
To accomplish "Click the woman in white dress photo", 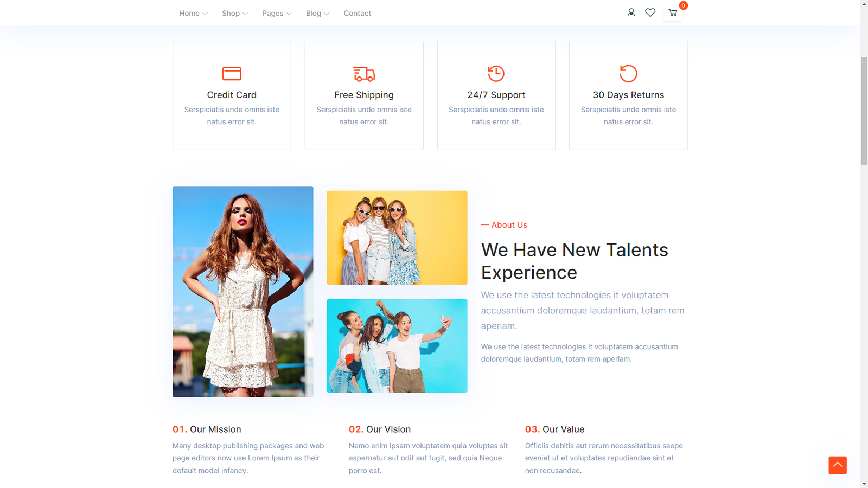I will click(242, 292).
